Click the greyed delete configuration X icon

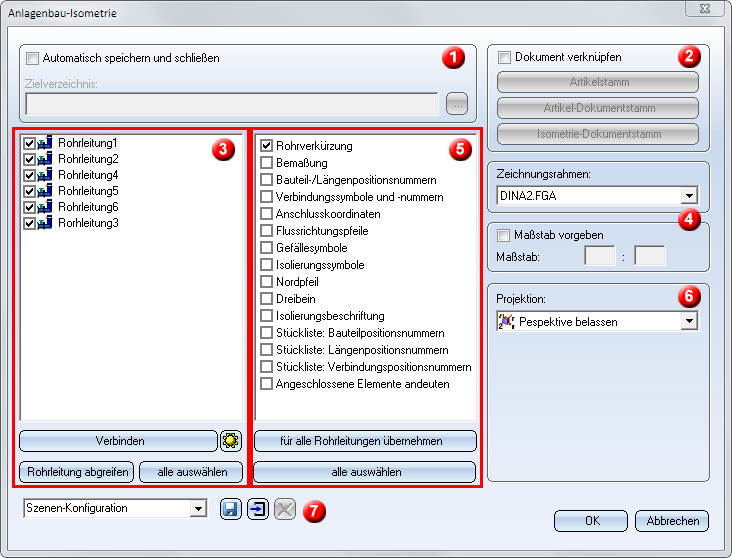(285, 509)
